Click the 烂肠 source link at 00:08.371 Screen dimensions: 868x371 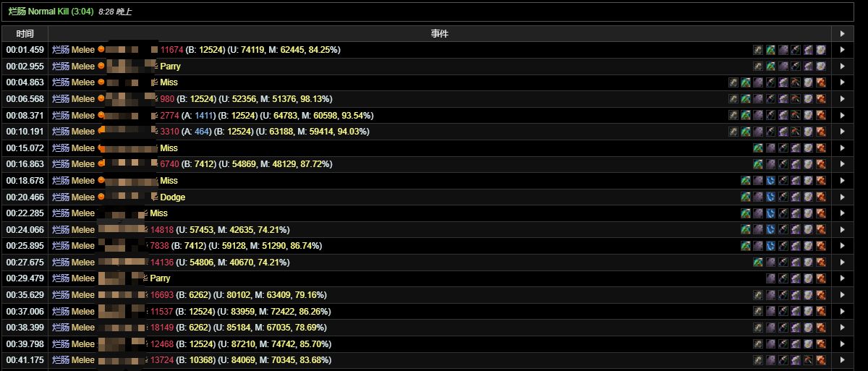pos(60,116)
